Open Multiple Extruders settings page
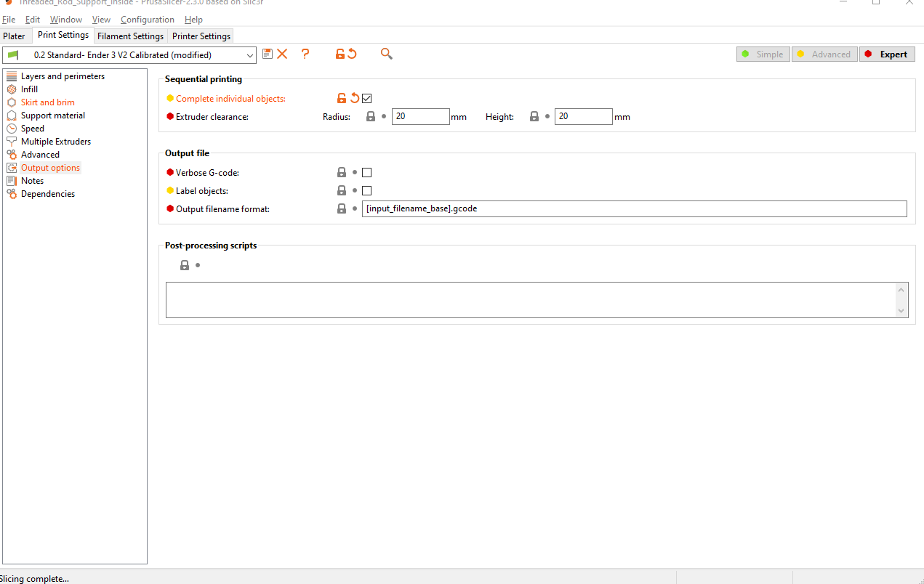 pos(55,141)
